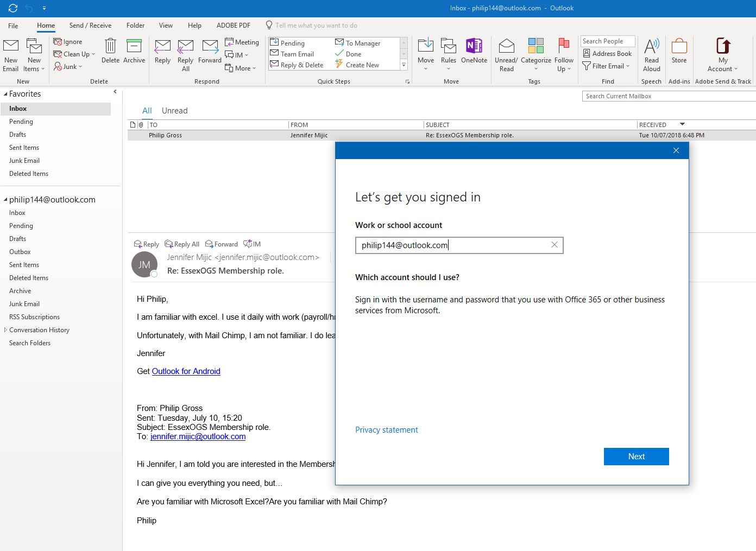Switch to Send / Receive tab

pyautogui.click(x=90, y=26)
